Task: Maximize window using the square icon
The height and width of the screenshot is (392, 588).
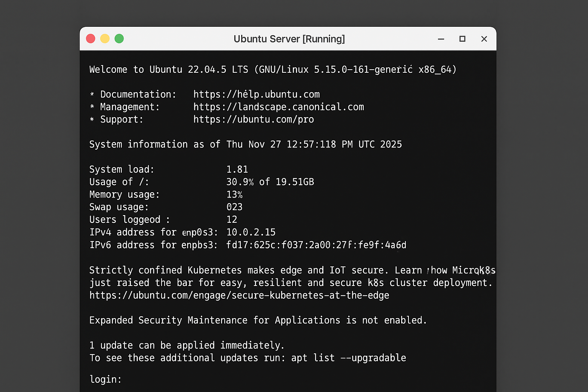Action: [462, 39]
